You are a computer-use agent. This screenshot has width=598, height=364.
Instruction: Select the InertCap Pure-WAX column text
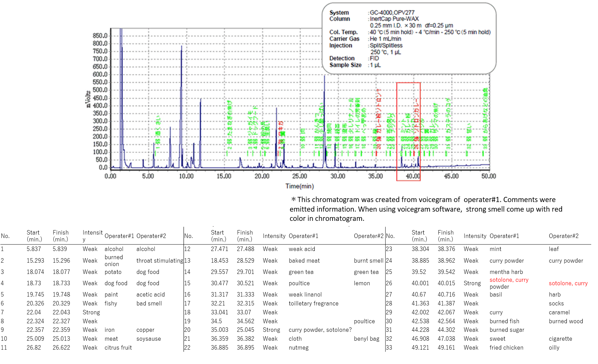point(394,19)
